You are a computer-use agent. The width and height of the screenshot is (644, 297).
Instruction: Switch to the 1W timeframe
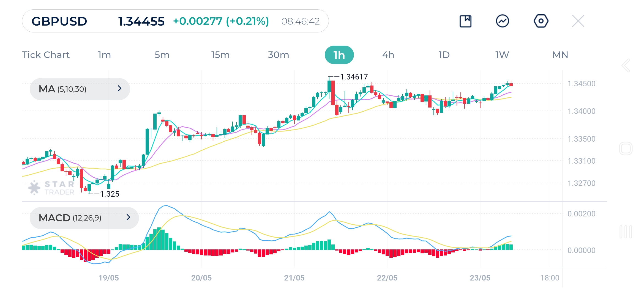502,55
